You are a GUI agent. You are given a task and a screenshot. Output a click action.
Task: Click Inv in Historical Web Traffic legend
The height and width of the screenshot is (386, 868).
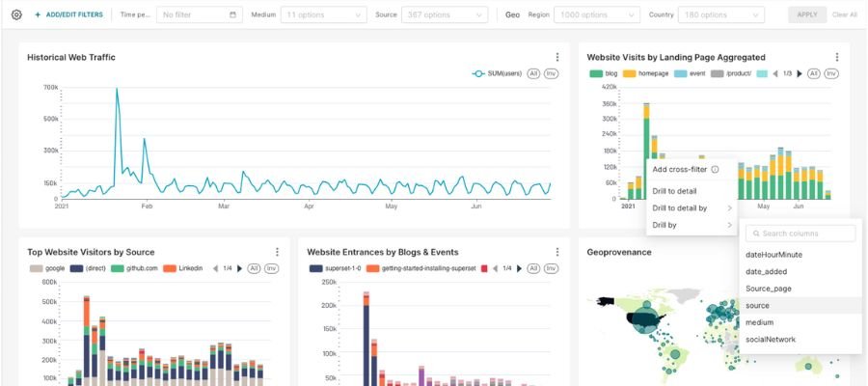tap(551, 73)
